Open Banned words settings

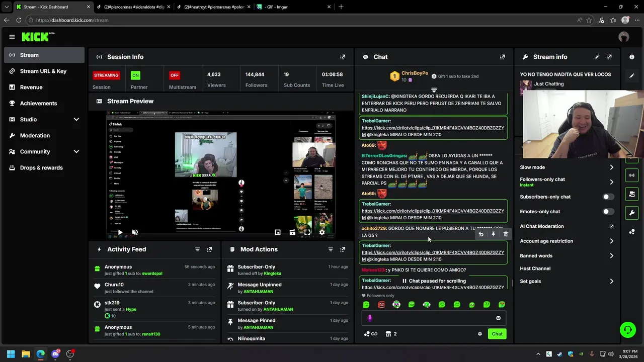point(567,256)
